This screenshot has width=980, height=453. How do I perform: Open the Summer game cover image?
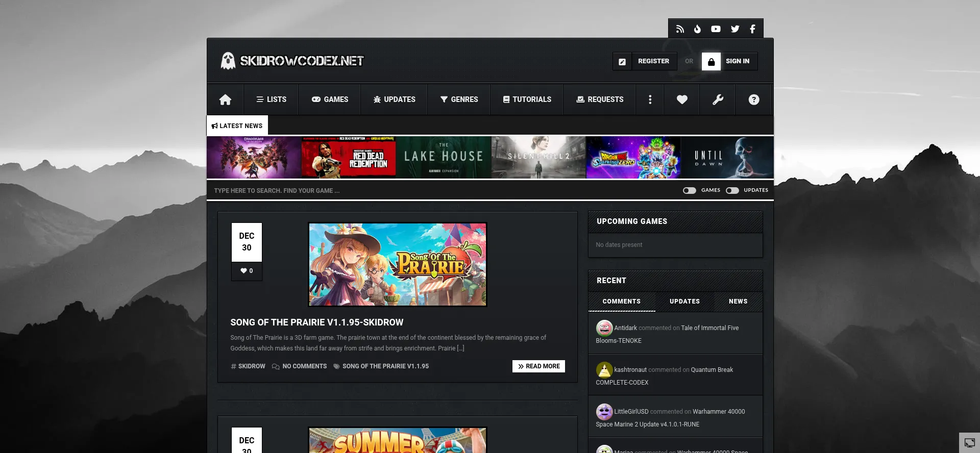pyautogui.click(x=398, y=440)
